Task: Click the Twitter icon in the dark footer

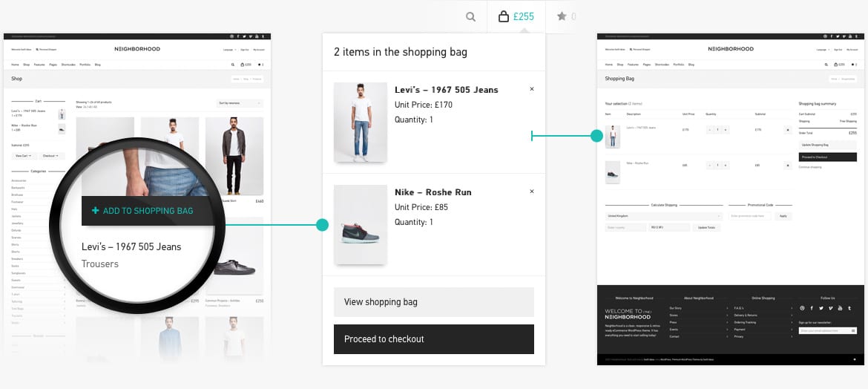Action: pyautogui.click(x=821, y=308)
